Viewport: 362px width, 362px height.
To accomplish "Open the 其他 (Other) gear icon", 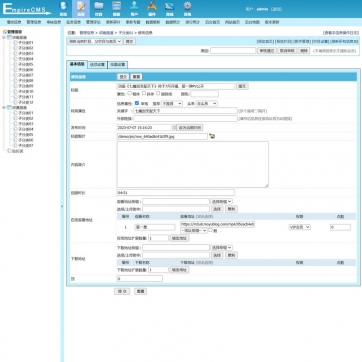I will 188,8.
